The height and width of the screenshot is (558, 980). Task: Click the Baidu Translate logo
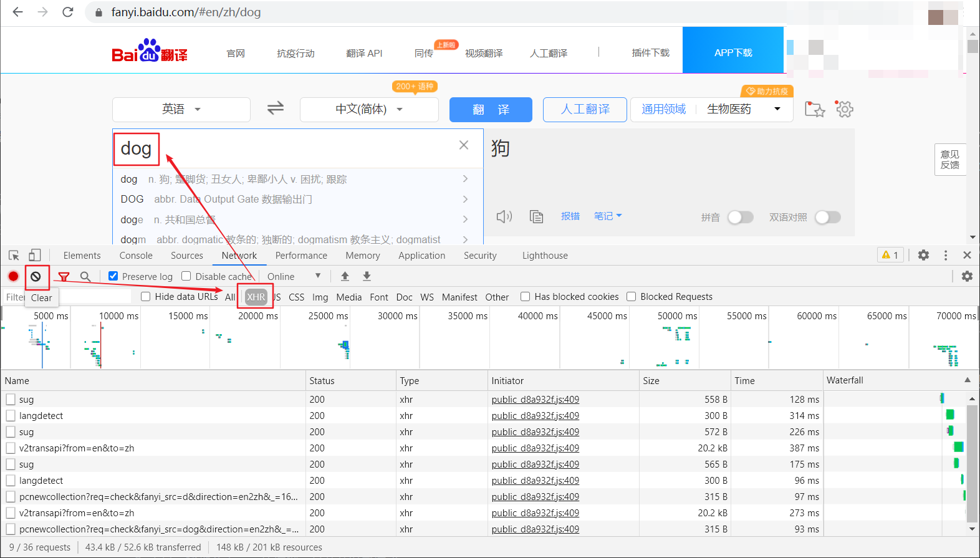tap(150, 51)
